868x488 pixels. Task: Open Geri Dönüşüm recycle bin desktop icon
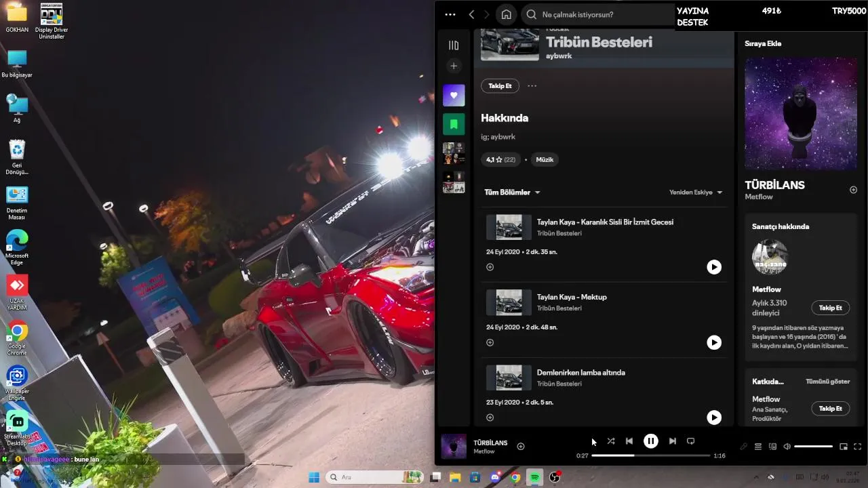17,157
